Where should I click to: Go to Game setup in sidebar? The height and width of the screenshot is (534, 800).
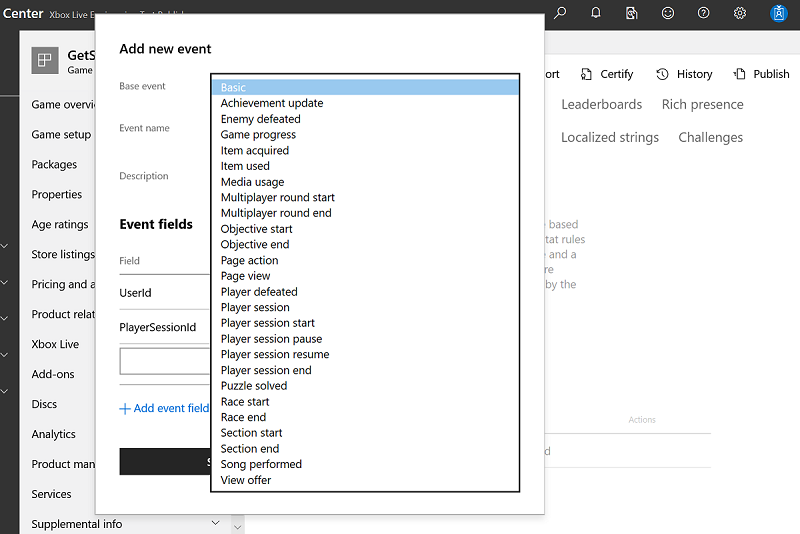tap(61, 135)
